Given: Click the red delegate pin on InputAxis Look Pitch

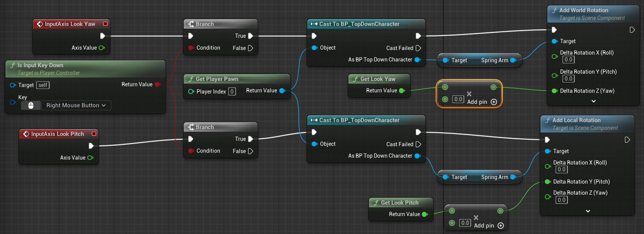Looking at the screenshot, I should pyautogui.click(x=94, y=134).
